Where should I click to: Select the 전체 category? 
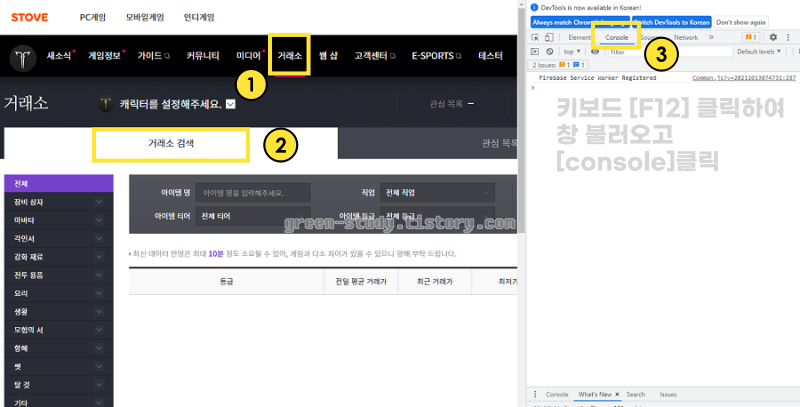click(59, 184)
